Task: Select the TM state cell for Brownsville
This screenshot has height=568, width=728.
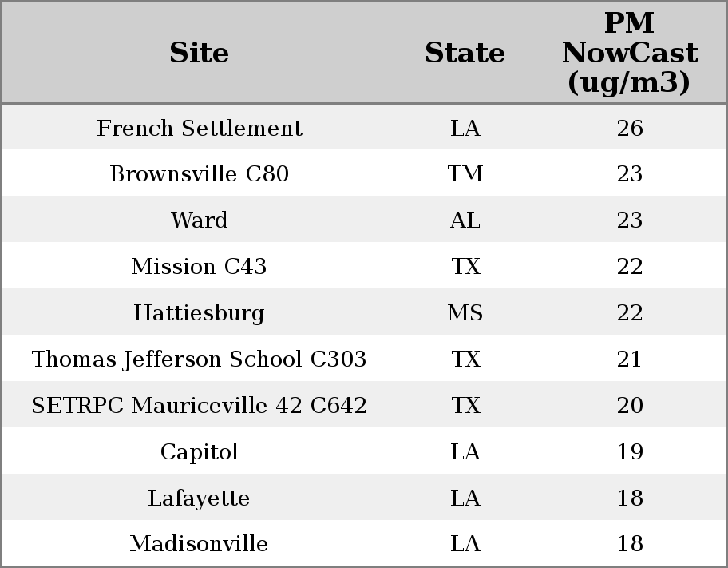Action: tap(465, 174)
